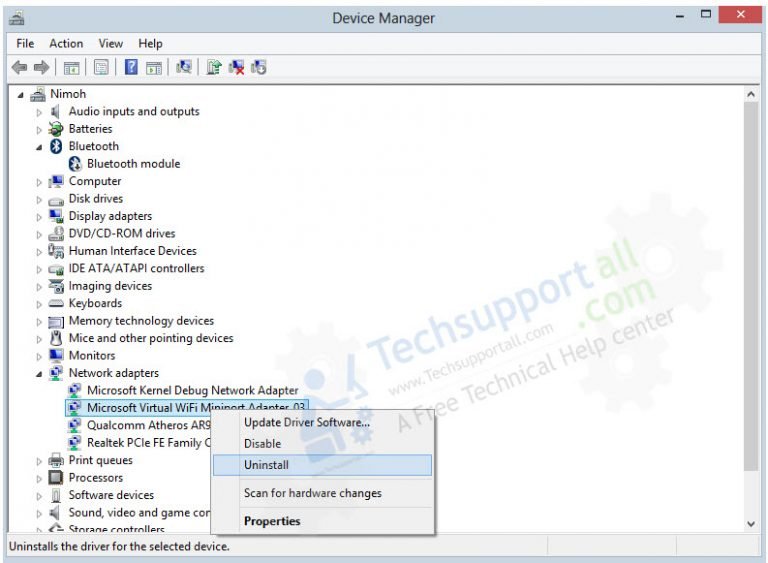This screenshot has height=563, width=768.
Task: Click the Nimoh computer root icon
Action: (38, 94)
